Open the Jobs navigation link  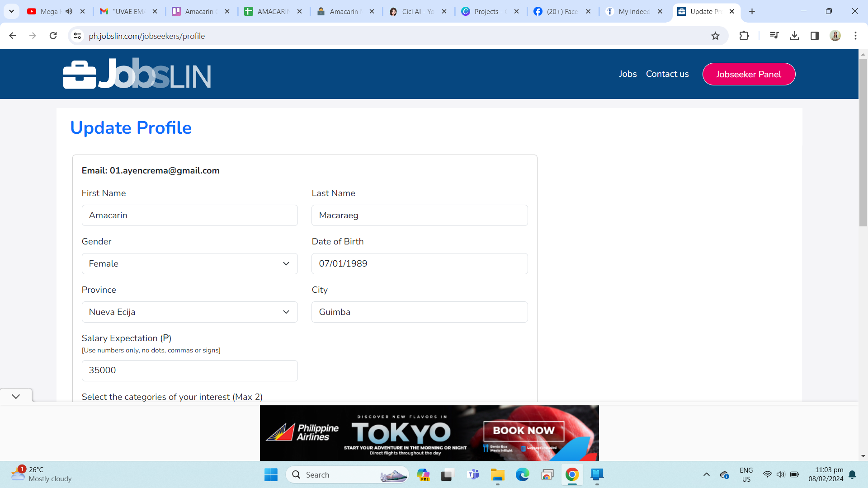(627, 74)
